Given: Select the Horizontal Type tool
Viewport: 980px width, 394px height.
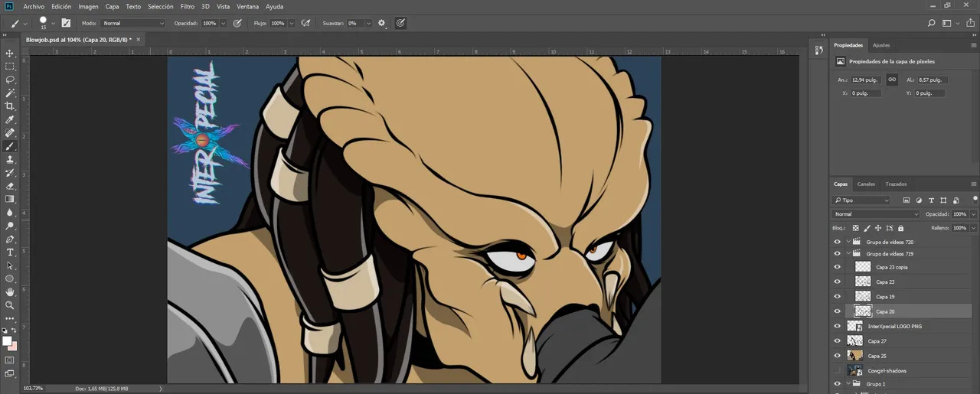Looking at the screenshot, I should click(10, 252).
